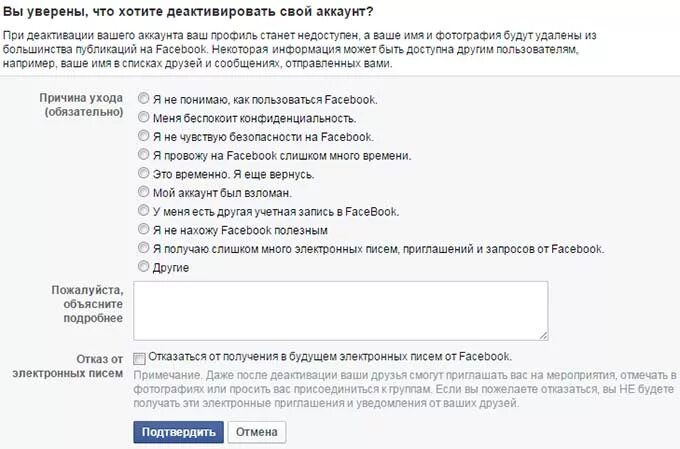The width and height of the screenshot is (680, 449).
Task: Select 'Я не понимаю, как пользоваться Facebook' radio
Action: (x=143, y=98)
